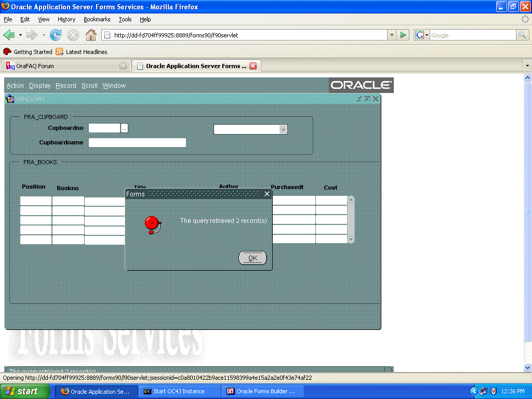Click the search magnifier icon

tap(522, 35)
